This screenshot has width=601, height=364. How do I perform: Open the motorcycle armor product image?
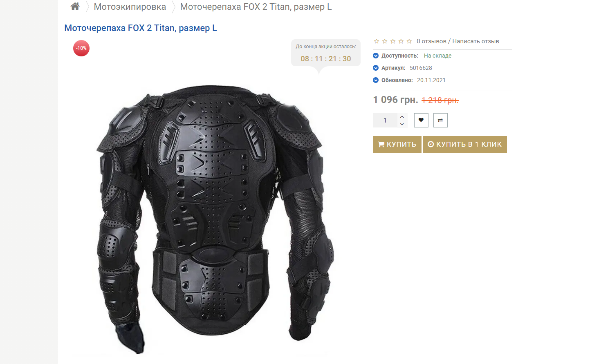coord(215,219)
